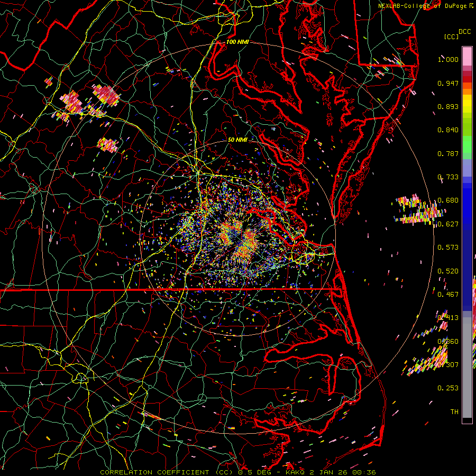
Task: Click the 0.733 legend value
Action: click(x=448, y=177)
